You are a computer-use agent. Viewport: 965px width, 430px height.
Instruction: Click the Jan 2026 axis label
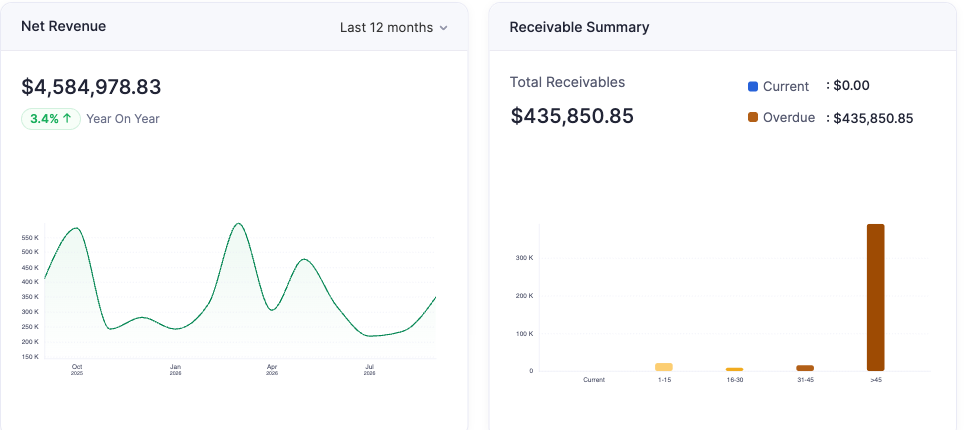(x=175, y=370)
